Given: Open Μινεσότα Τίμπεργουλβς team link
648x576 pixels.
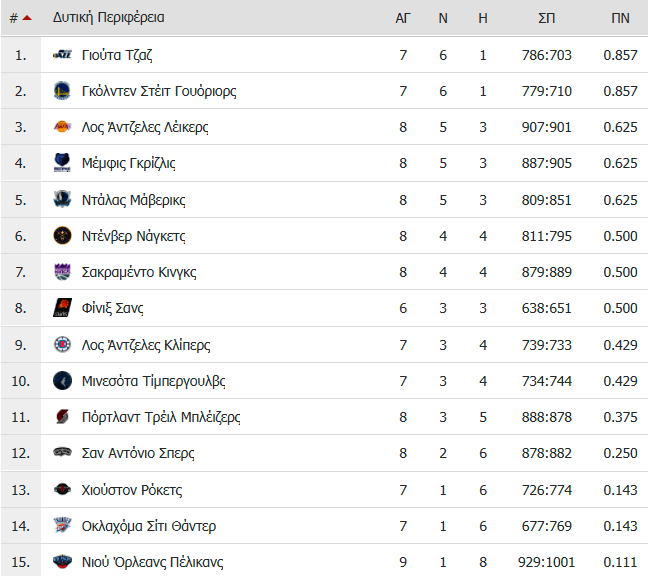Looking at the screenshot, I should (153, 381).
